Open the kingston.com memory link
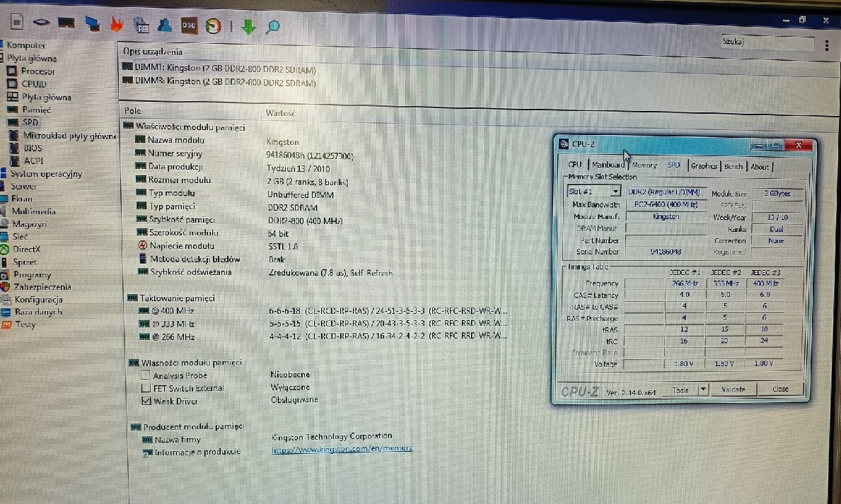This screenshot has width=841, height=504. pos(342,450)
